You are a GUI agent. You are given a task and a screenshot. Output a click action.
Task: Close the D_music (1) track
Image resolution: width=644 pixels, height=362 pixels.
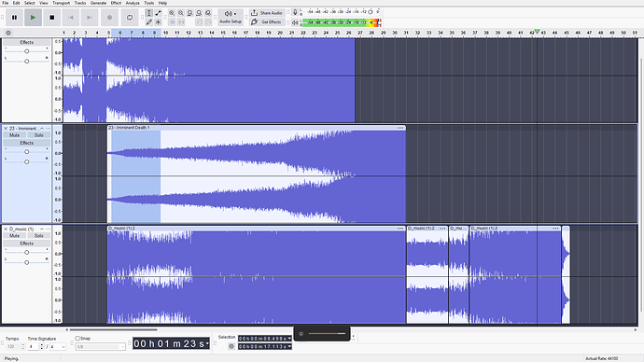6,229
